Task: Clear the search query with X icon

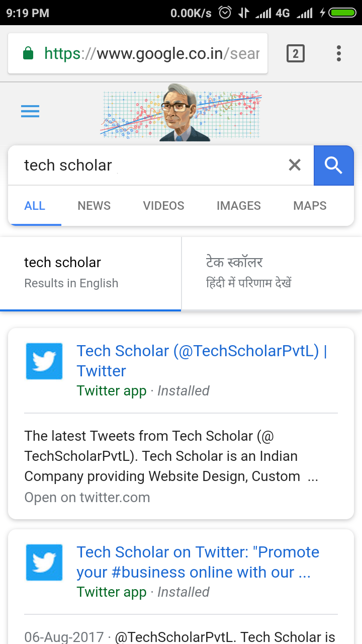Action: tap(295, 165)
